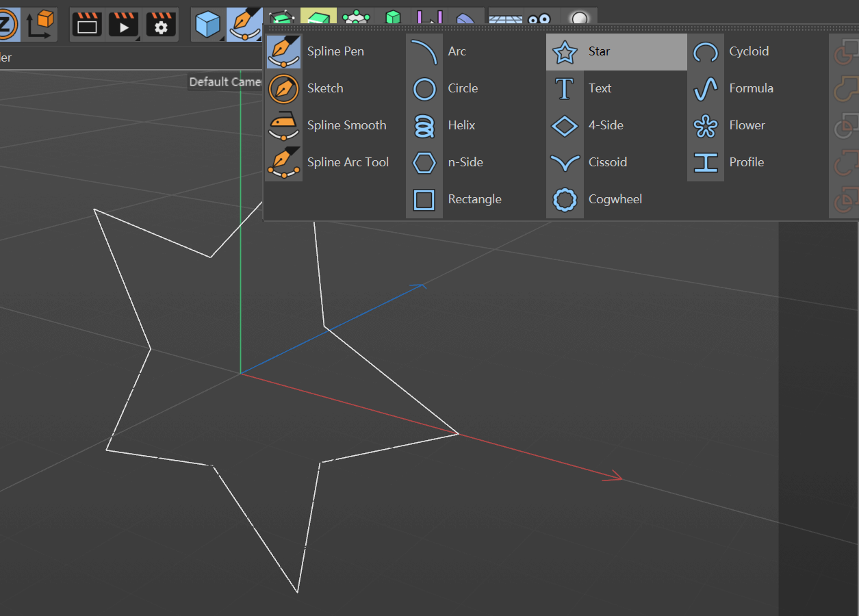Click the blue Bend deformer icon
Image resolution: width=859 pixels, height=616 pixels.
(467, 16)
